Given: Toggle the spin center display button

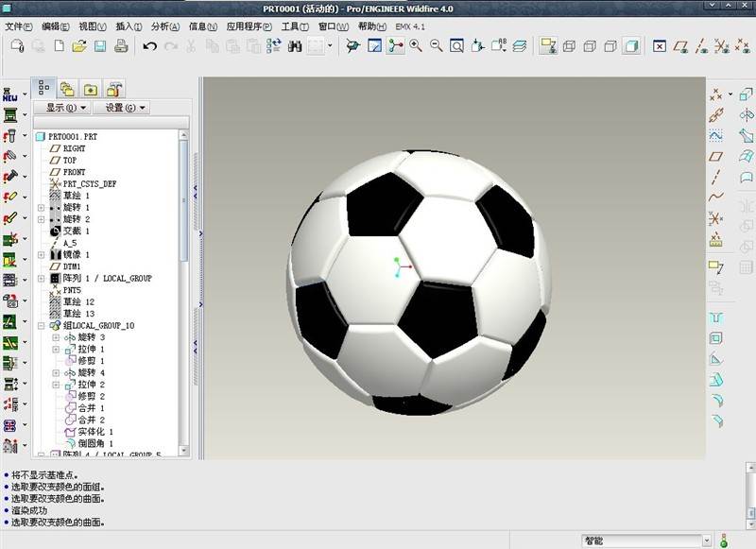Looking at the screenshot, I should (x=394, y=45).
